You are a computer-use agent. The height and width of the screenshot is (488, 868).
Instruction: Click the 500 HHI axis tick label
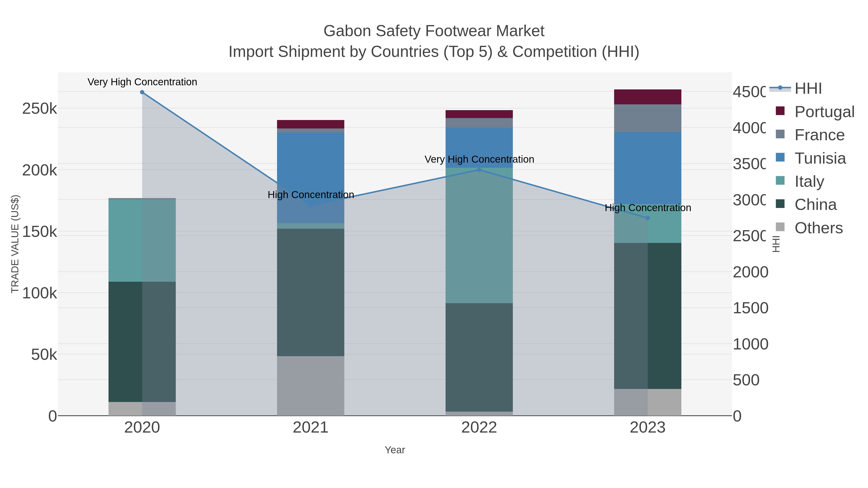(746, 380)
